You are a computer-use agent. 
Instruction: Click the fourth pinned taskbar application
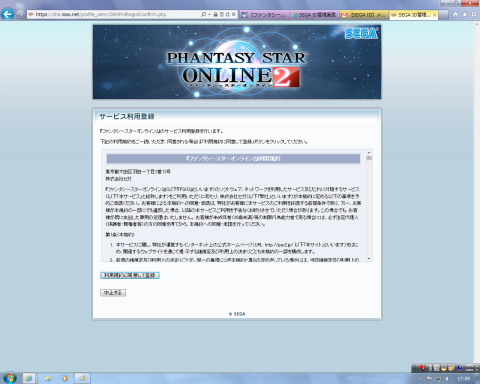coord(82,378)
